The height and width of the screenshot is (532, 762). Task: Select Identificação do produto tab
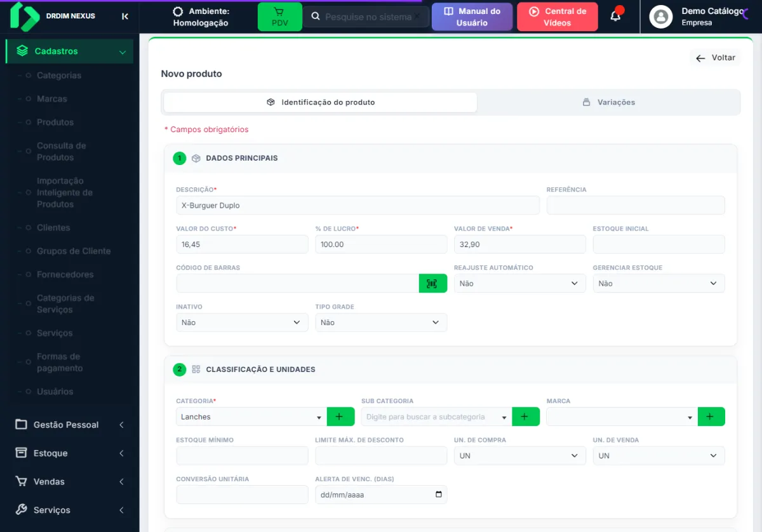(321, 102)
